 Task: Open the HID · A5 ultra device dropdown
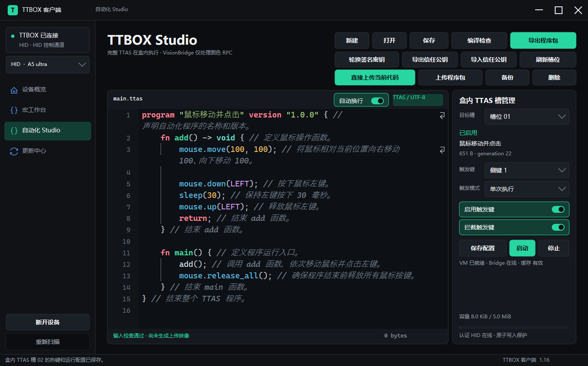pos(48,65)
